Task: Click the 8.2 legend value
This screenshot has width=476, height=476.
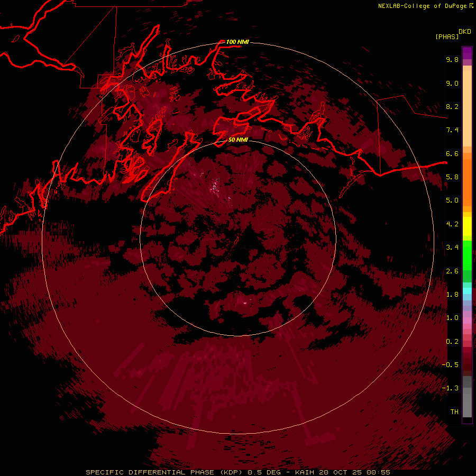Action: click(452, 106)
